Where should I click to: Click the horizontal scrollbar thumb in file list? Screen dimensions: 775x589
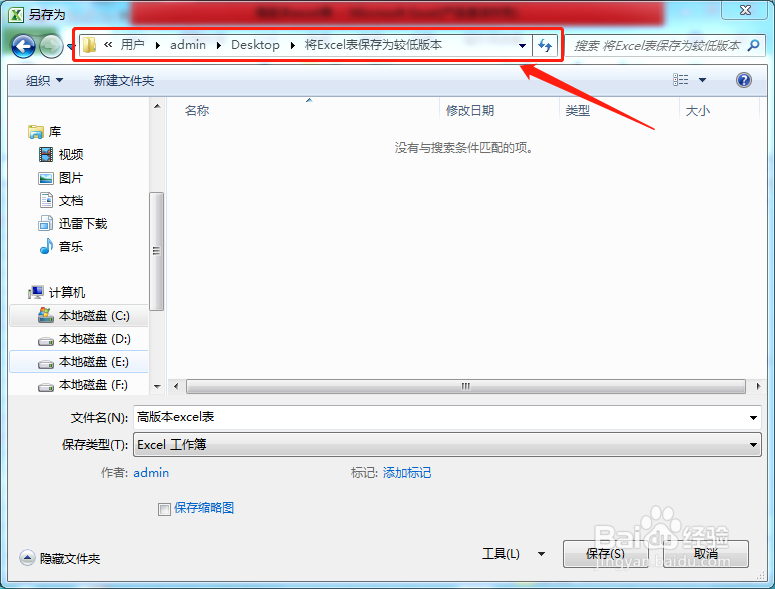pyautogui.click(x=466, y=386)
